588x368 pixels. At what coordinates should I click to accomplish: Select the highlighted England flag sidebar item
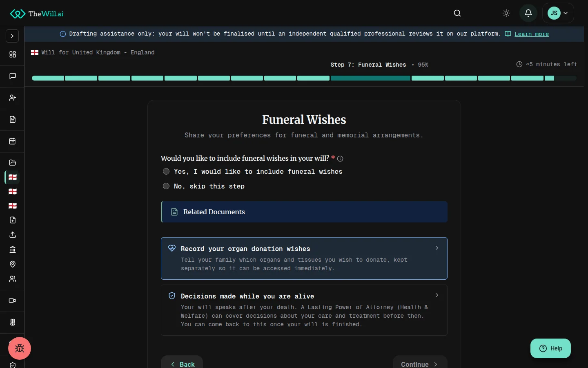click(x=13, y=177)
